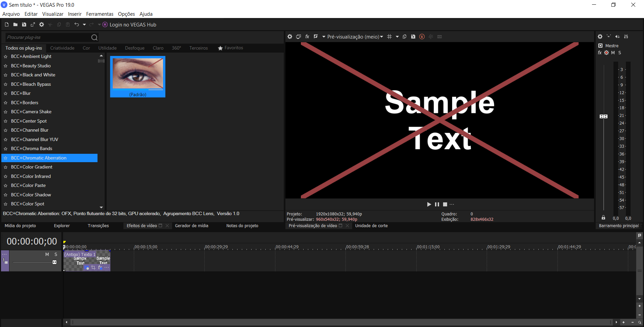The height and width of the screenshot is (327, 644).
Task: Click the Render As export icon
Action: coord(33,24)
